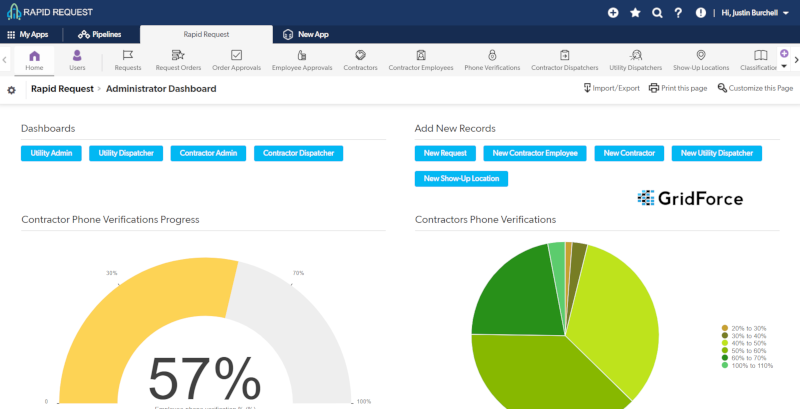Click the Rapid Request logo

[50, 12]
